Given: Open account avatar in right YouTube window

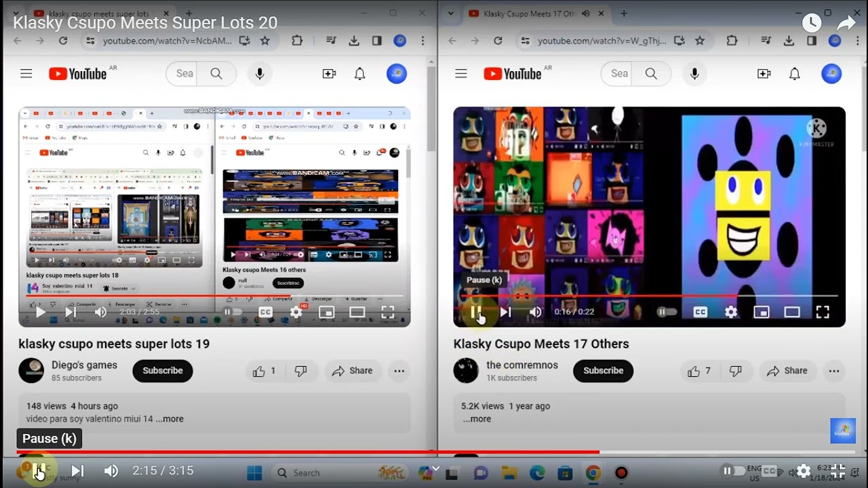Looking at the screenshot, I should click(x=831, y=74).
